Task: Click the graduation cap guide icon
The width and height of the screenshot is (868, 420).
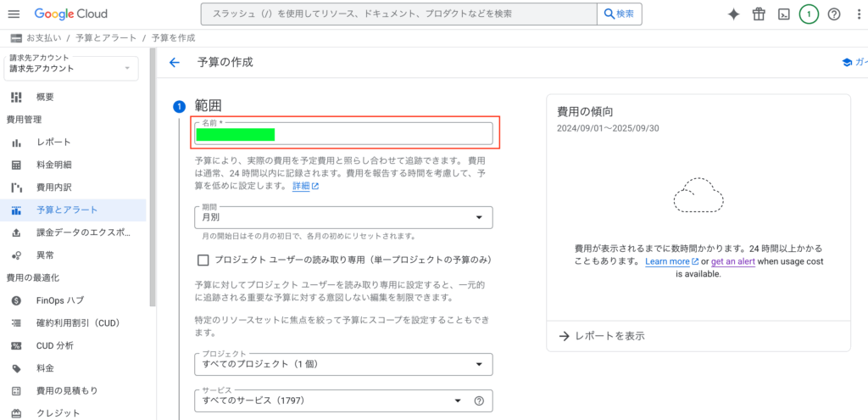Action: (x=847, y=63)
